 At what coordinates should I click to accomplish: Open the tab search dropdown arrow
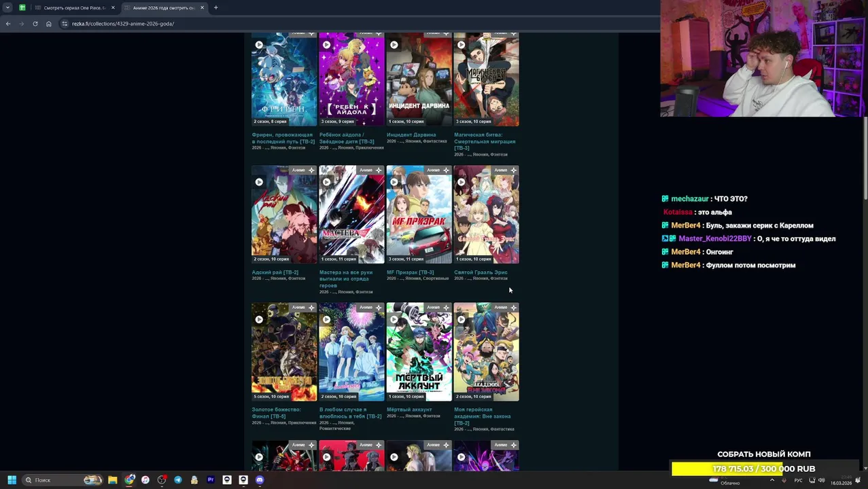(x=7, y=7)
